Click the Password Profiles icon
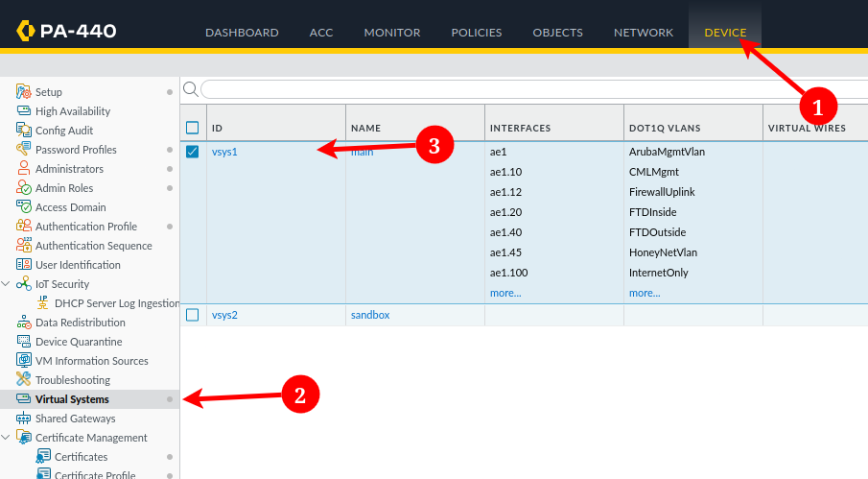The image size is (868, 479). point(25,150)
